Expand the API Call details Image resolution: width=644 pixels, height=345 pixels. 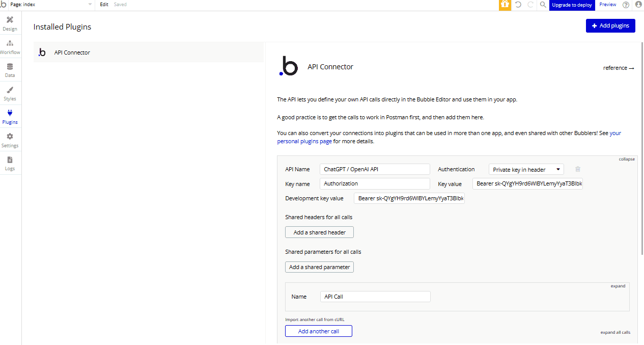[x=618, y=285]
